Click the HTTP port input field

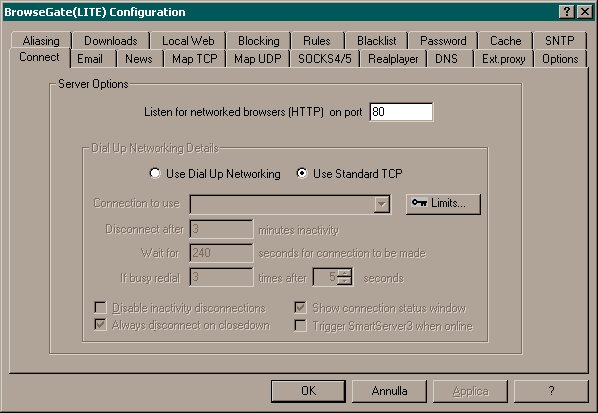click(x=401, y=112)
